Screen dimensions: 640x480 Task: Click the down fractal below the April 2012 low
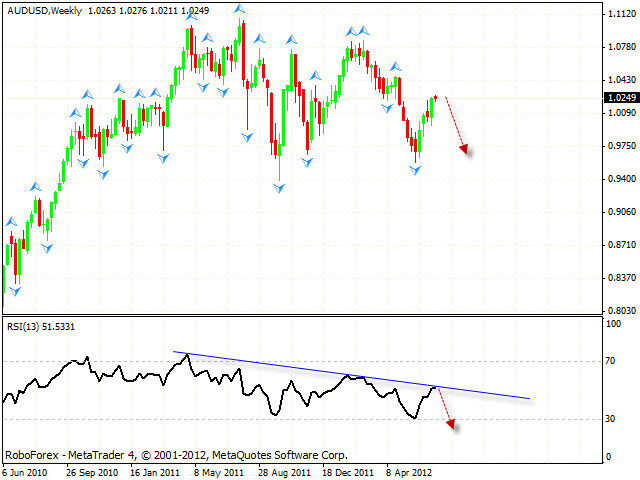coord(415,171)
